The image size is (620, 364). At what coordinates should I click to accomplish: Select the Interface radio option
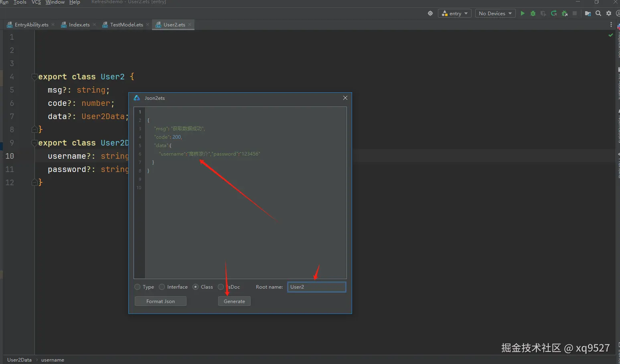click(162, 287)
